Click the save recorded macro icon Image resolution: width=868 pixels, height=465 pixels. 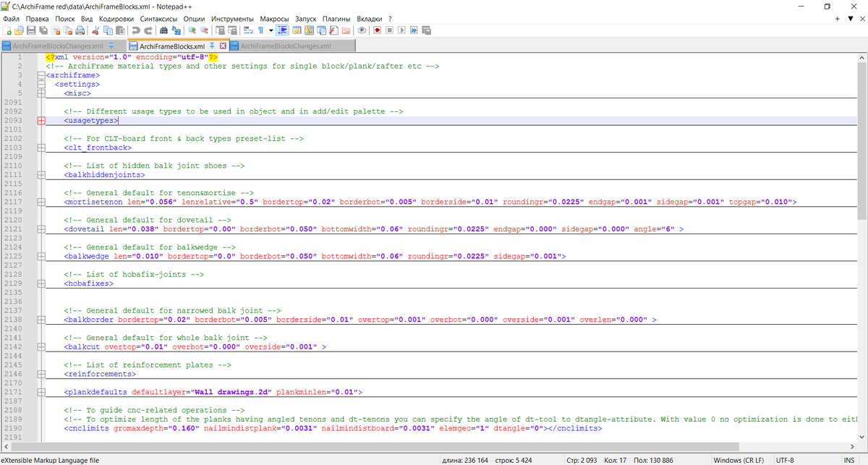tap(426, 30)
